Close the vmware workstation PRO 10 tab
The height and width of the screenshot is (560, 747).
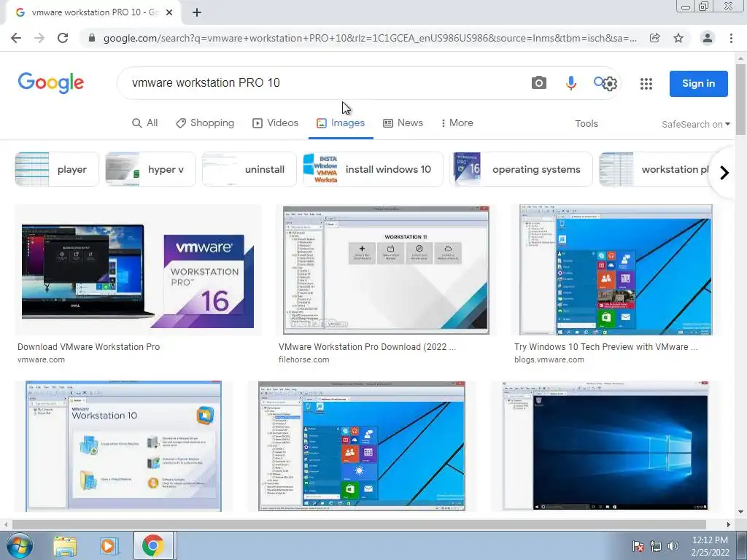point(169,13)
